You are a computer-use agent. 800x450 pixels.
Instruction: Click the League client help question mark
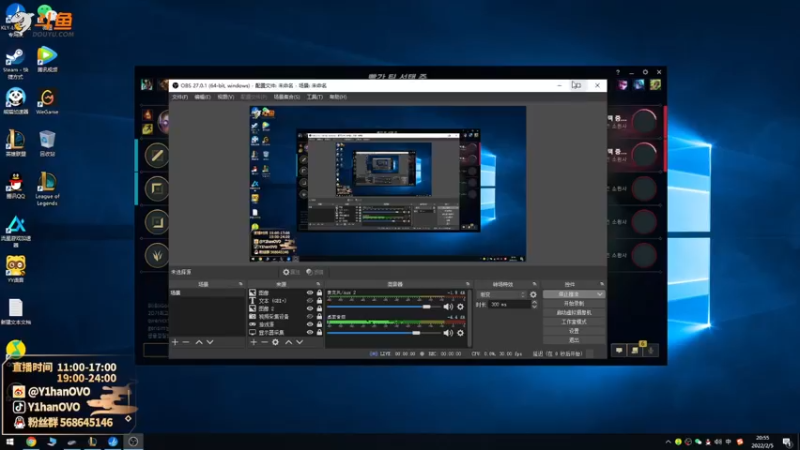pos(618,72)
